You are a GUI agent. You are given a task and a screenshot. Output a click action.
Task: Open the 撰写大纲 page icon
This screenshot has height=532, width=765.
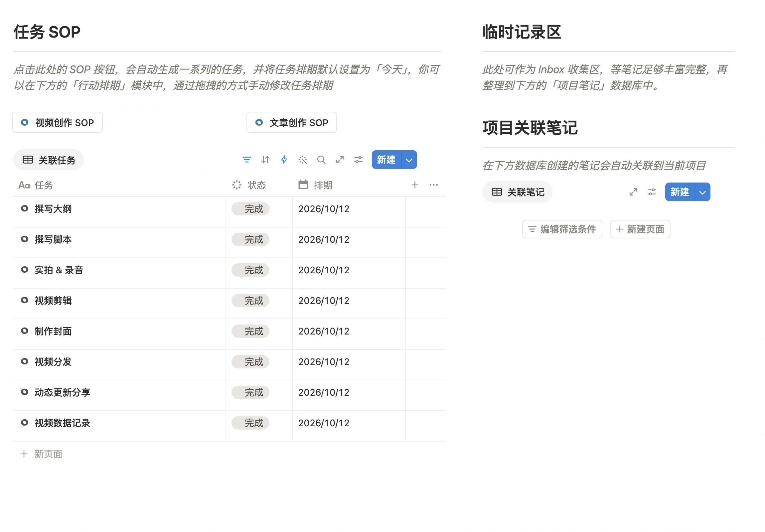25,208
